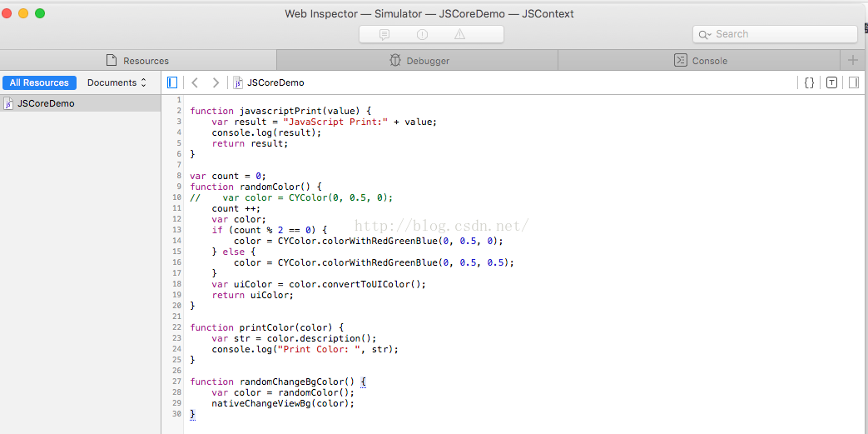Open the Documents type dropdown
This screenshot has height=434, width=868.
click(117, 82)
